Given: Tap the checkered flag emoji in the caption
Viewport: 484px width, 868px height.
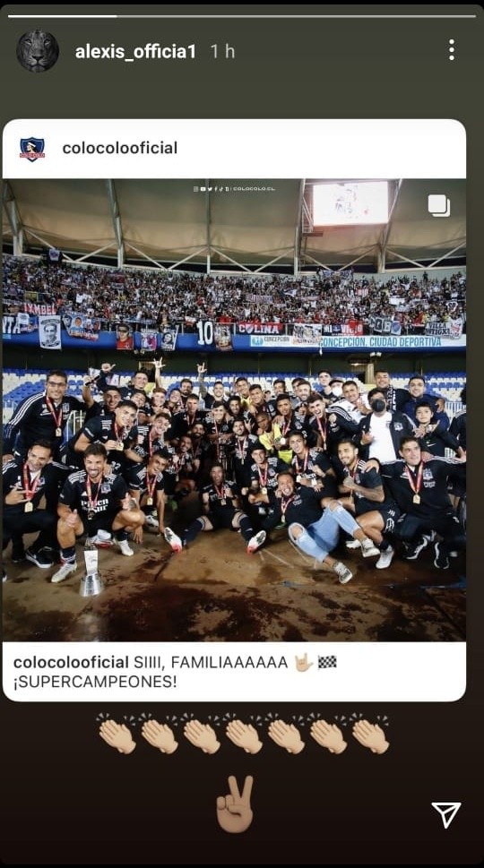Looking at the screenshot, I should tap(327, 662).
